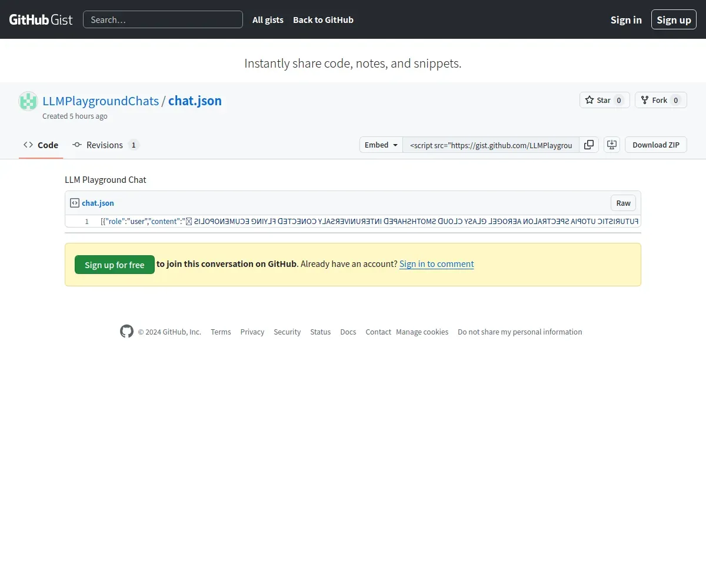Go Back to GitHub from the header
706x588 pixels.
(x=323, y=19)
